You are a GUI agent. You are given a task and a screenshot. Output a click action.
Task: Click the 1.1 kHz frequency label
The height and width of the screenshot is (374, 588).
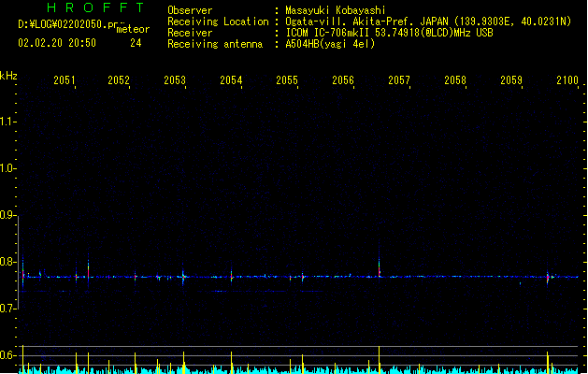pos(7,122)
